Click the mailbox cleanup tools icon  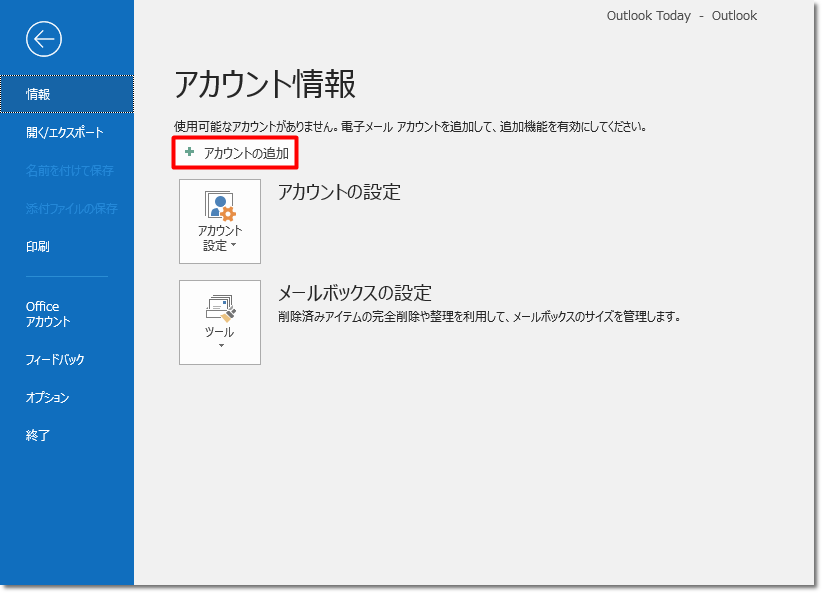click(221, 308)
